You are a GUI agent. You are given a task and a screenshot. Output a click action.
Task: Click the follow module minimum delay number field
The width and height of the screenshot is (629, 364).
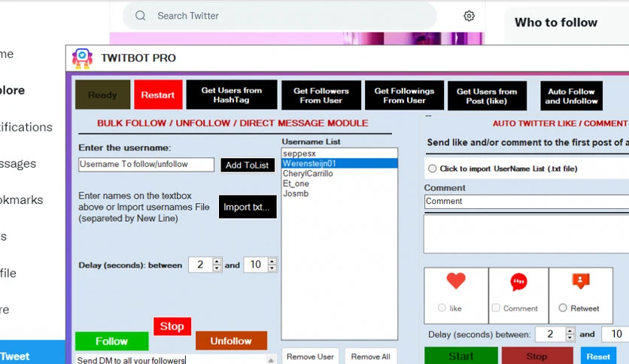tap(201, 265)
